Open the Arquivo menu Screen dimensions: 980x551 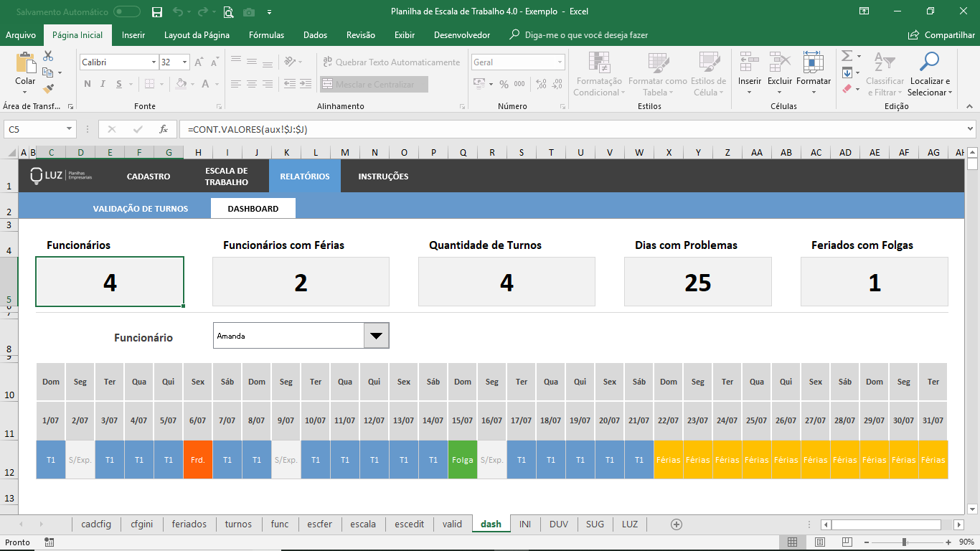(x=21, y=35)
